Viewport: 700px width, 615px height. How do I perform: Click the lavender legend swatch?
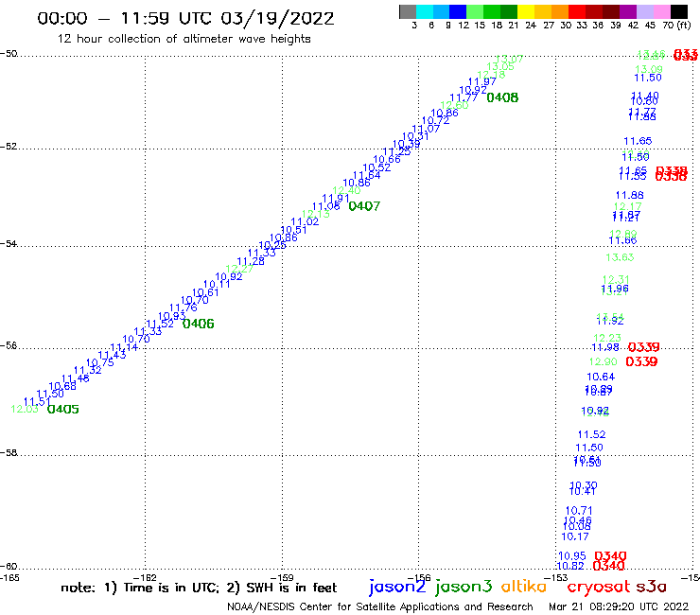click(x=644, y=11)
